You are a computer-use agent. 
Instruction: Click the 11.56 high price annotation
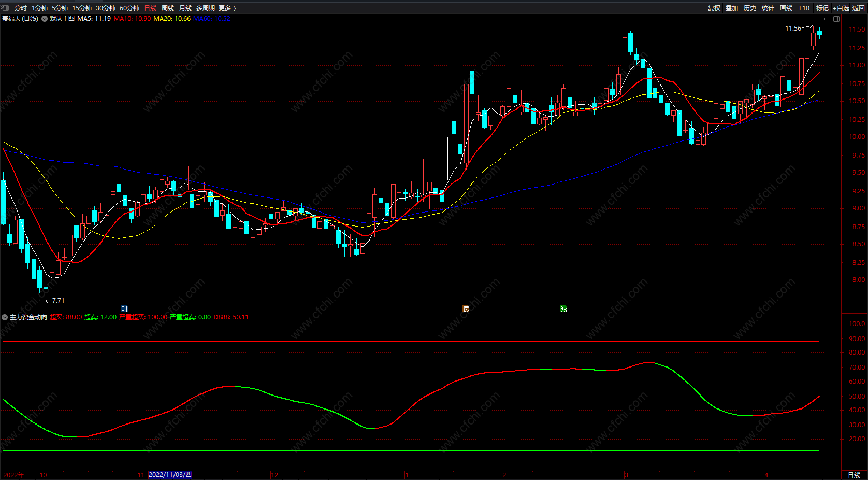[x=793, y=29]
